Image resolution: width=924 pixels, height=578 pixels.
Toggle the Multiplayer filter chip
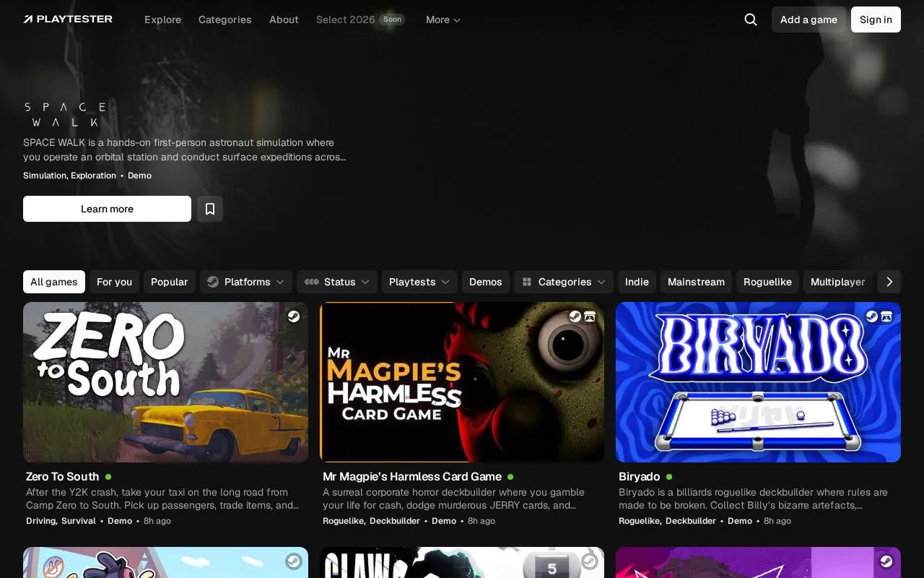[x=837, y=282]
